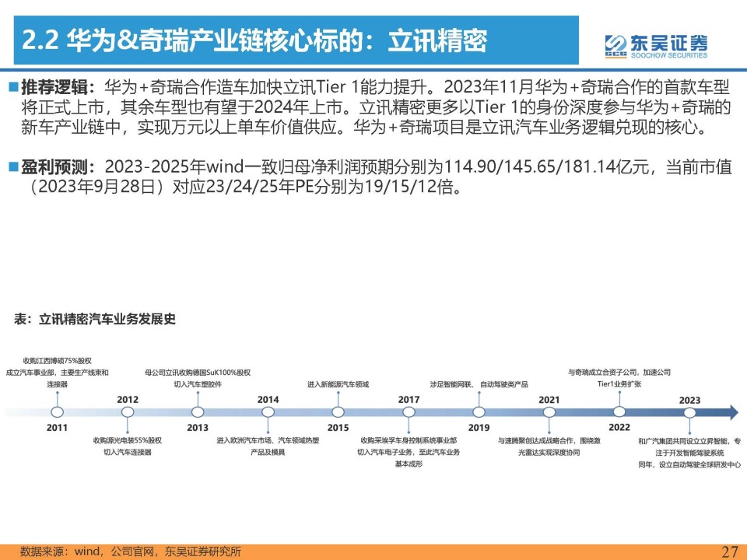Click the Soochow Securities logo
The width and height of the screenshot is (747, 560).
(656, 46)
